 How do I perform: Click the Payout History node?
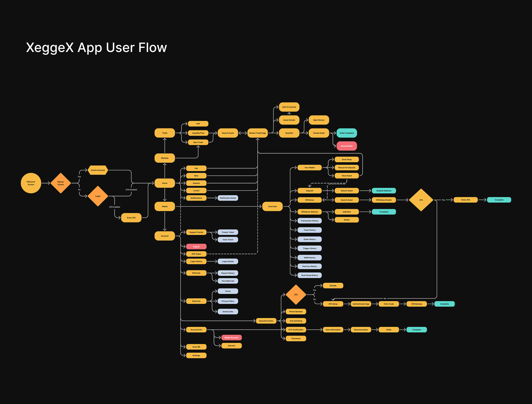228,273
